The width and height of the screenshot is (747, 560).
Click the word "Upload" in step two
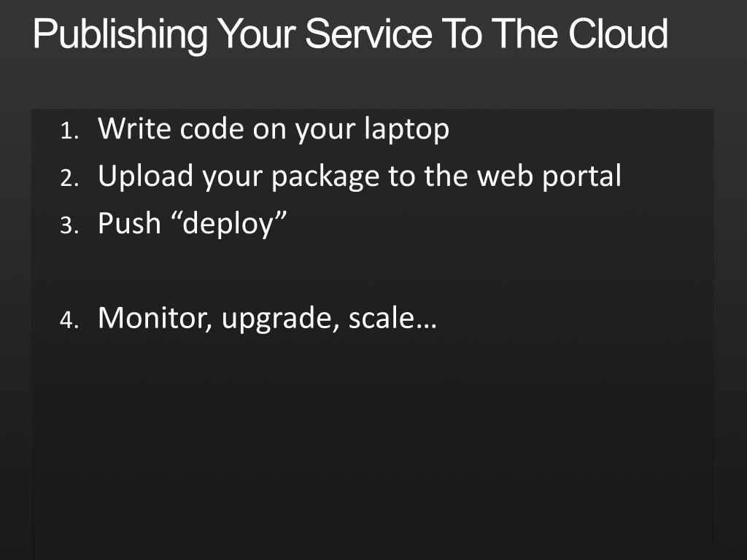tap(145, 176)
